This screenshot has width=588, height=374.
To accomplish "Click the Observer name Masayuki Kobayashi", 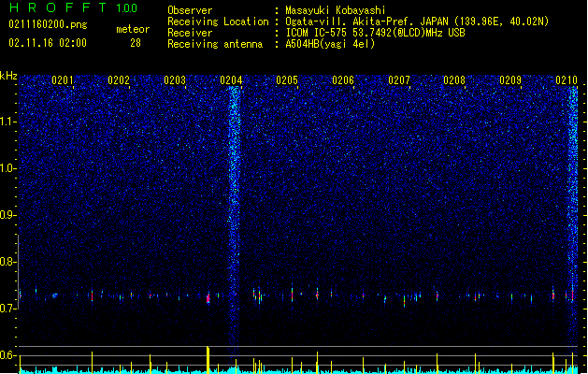I will tap(336, 10).
